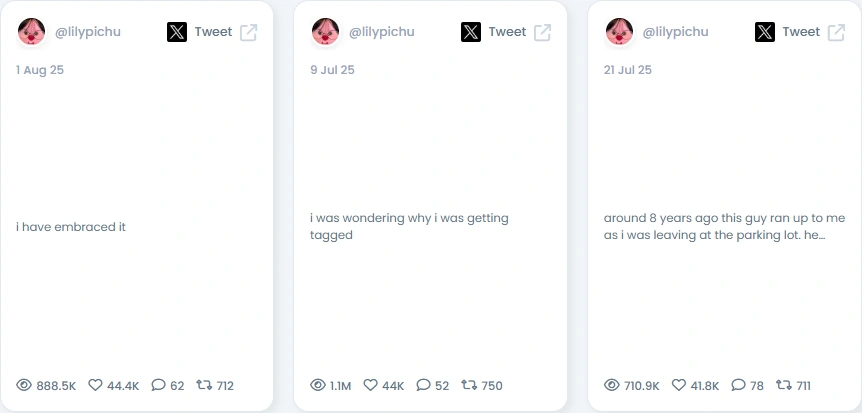Select lilypichu avatar on 1 Aug tweet
862x413 pixels.
[x=31, y=31]
